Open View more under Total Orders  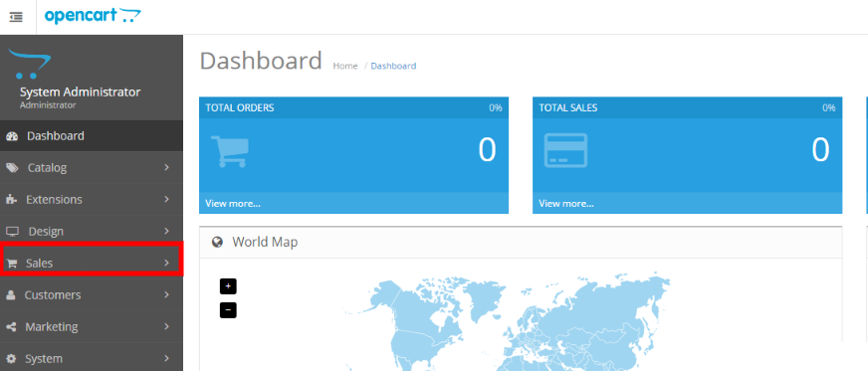[233, 204]
